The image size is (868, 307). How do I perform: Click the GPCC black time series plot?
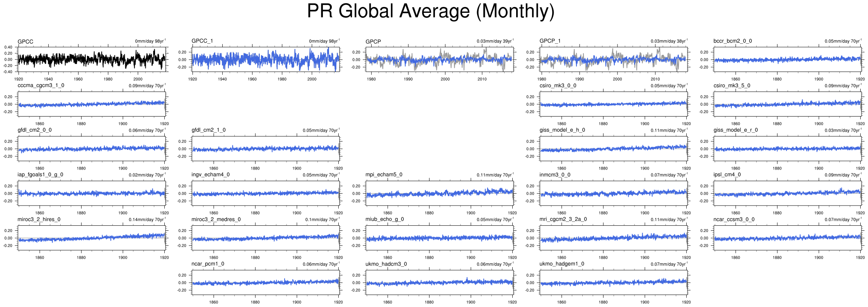[x=92, y=59]
